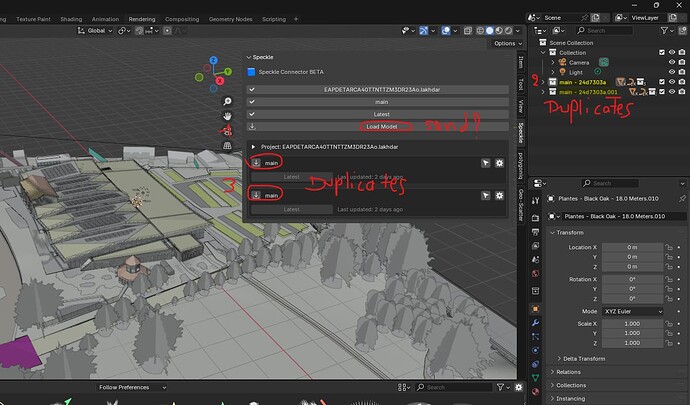This screenshot has width=690, height=405.
Task: Select rendered viewport shading mode
Action: 509,30
